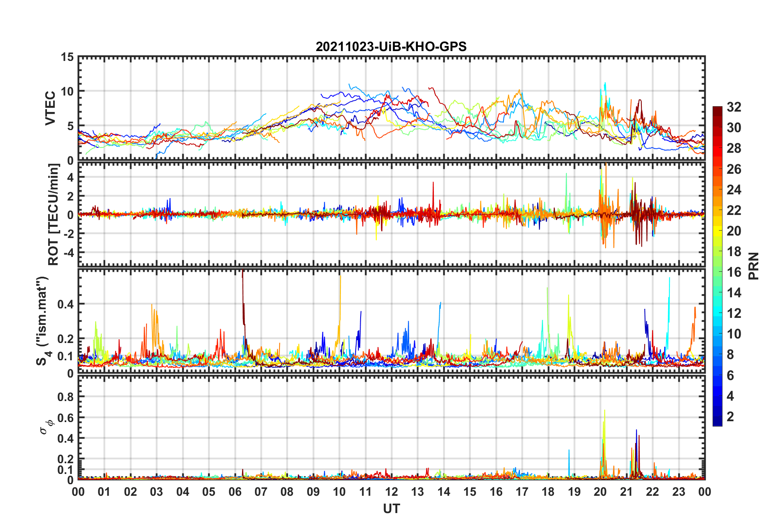Screen dimensions: 783x532
Task: Click colorbar tick label 12
Action: point(734,313)
